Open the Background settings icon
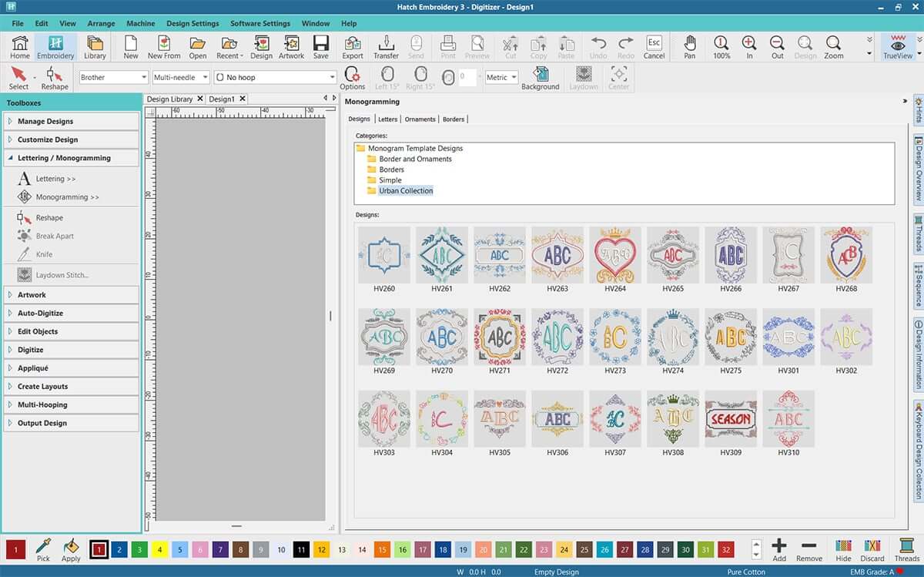This screenshot has height=577, width=924. pyautogui.click(x=540, y=77)
